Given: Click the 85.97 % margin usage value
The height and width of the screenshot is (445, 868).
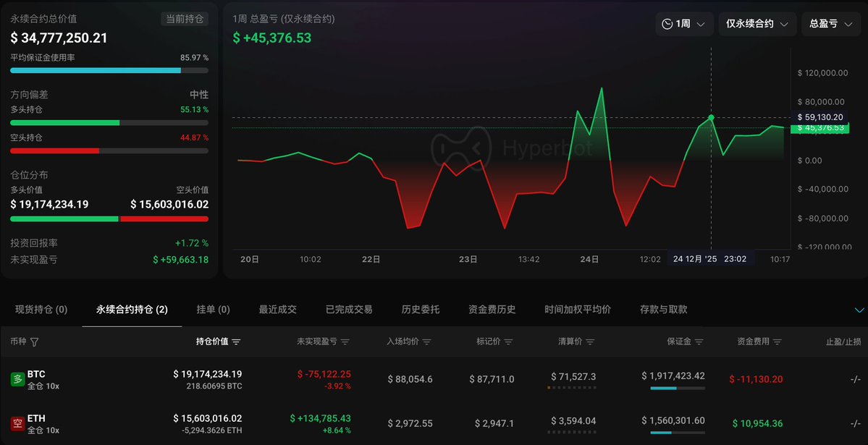Looking at the screenshot, I should pyautogui.click(x=194, y=58).
